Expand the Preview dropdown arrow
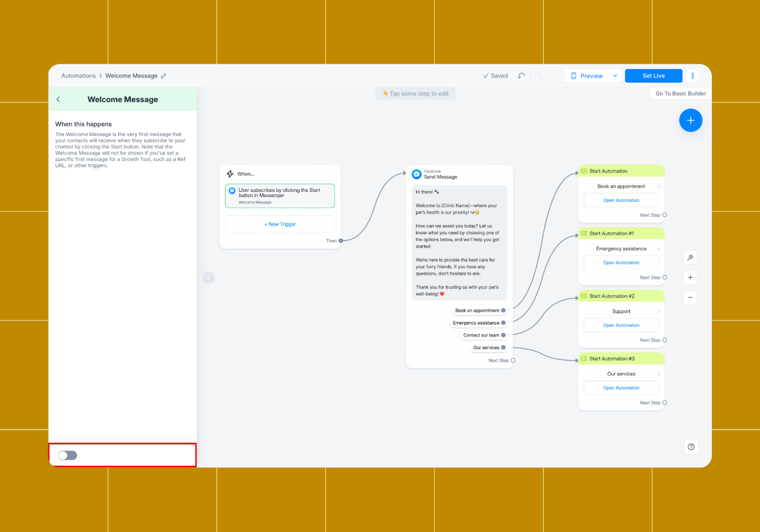The height and width of the screenshot is (532, 760). pyautogui.click(x=615, y=76)
